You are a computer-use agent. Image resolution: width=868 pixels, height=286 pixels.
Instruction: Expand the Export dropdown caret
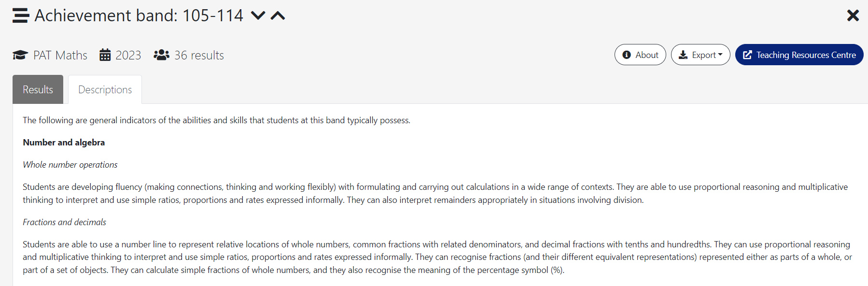(x=720, y=55)
